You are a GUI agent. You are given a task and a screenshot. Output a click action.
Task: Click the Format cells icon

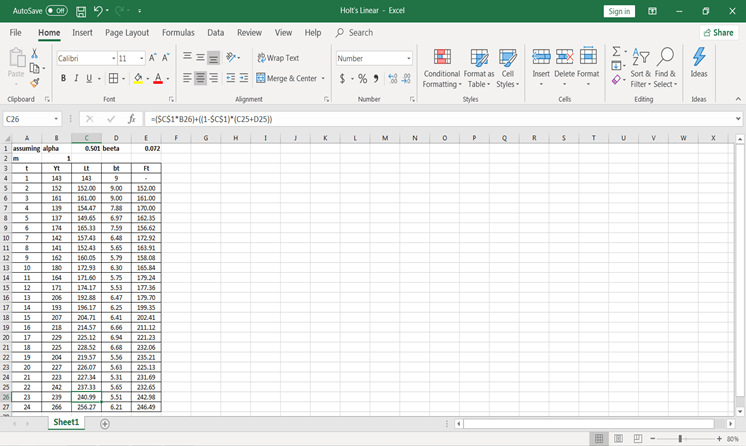588,57
